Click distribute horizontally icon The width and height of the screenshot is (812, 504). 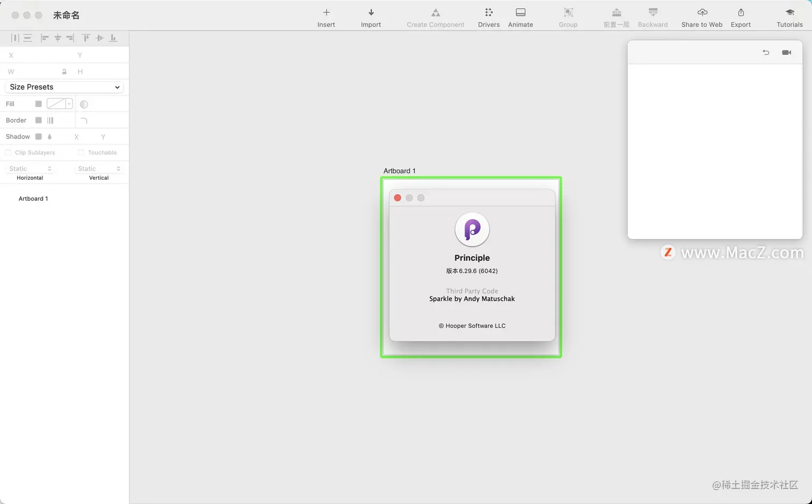click(x=15, y=38)
